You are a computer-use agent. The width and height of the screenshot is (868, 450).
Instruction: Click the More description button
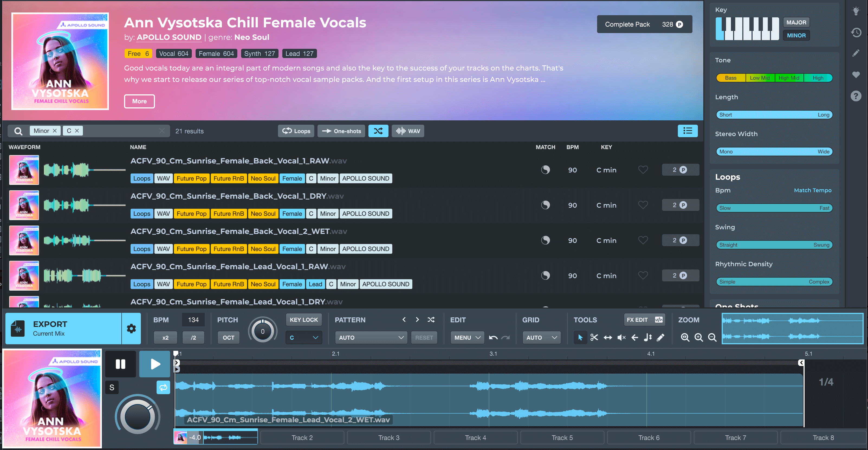pos(139,101)
